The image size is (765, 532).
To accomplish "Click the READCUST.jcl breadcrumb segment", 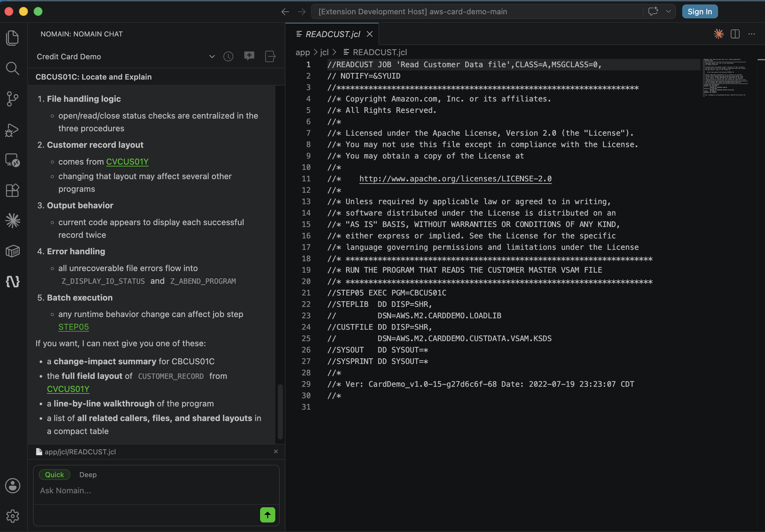I will click(x=380, y=52).
